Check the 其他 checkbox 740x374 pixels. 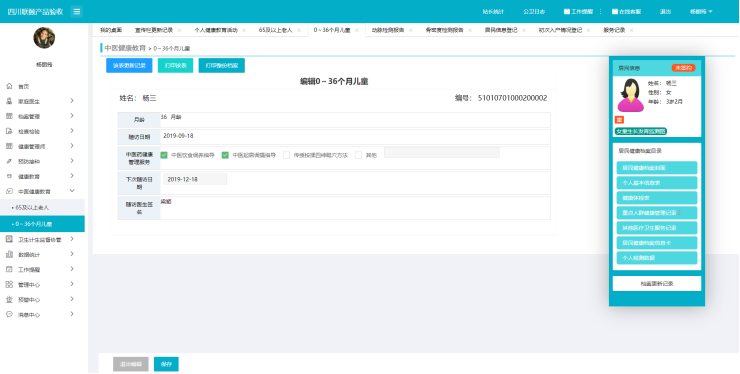[359, 155]
